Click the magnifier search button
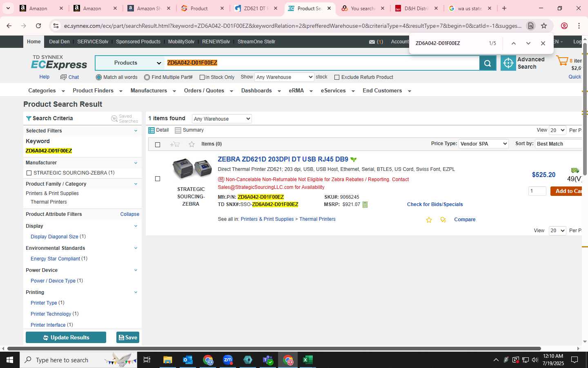This screenshot has width=588, height=368. click(488, 63)
